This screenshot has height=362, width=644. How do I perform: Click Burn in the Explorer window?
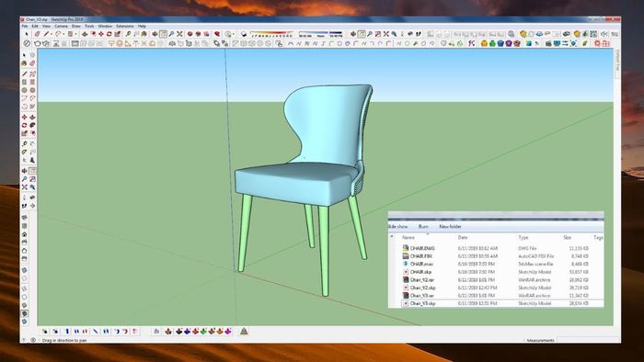(423, 226)
